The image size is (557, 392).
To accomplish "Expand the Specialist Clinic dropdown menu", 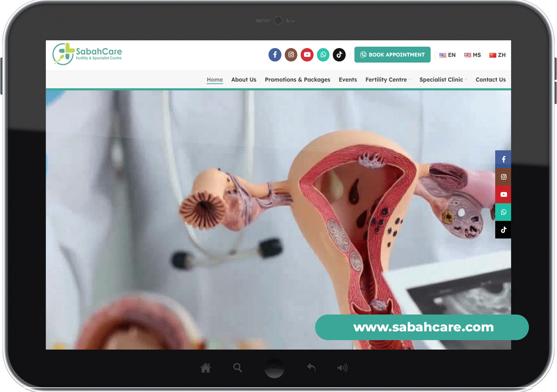I will coord(443,80).
